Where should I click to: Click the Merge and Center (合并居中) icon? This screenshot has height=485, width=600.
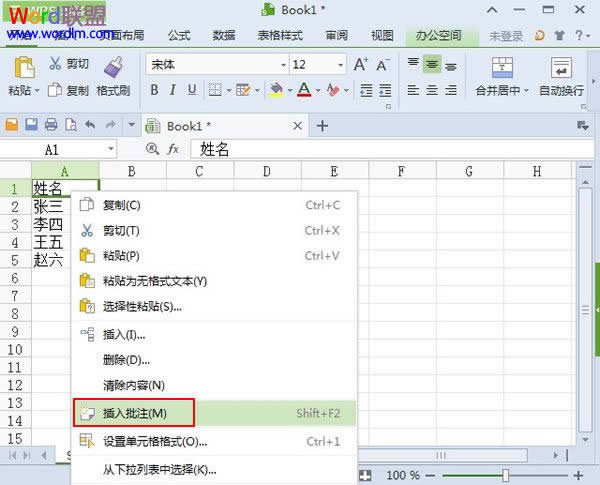click(505, 67)
